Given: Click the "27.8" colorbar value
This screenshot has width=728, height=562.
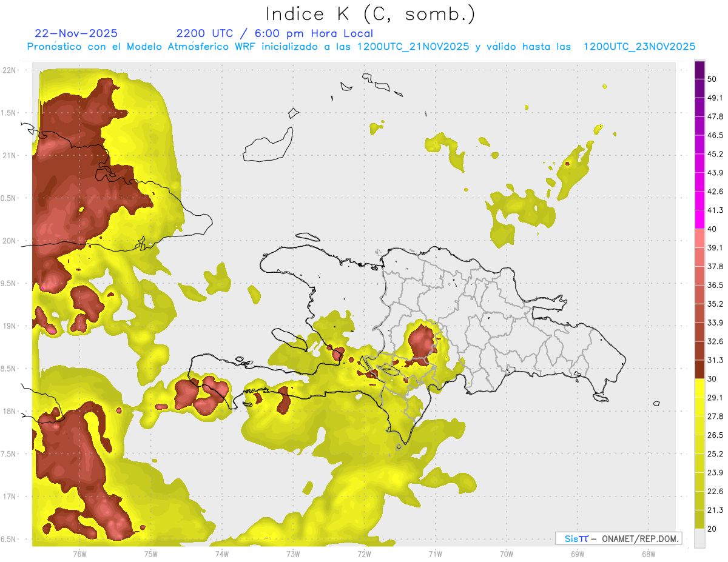Looking at the screenshot, I should click(x=715, y=416).
